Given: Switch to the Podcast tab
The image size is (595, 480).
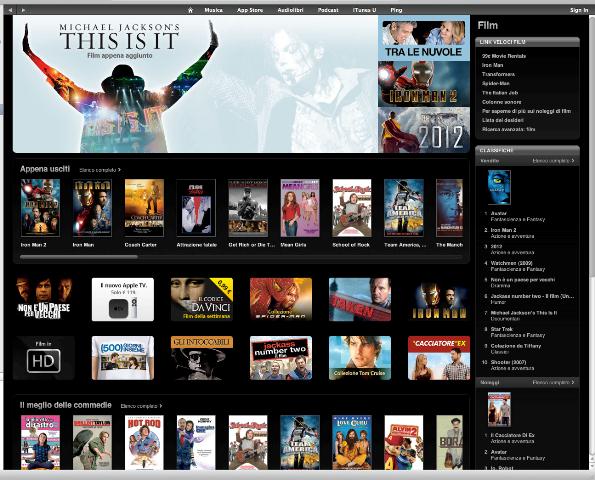Looking at the screenshot, I should click(328, 10).
